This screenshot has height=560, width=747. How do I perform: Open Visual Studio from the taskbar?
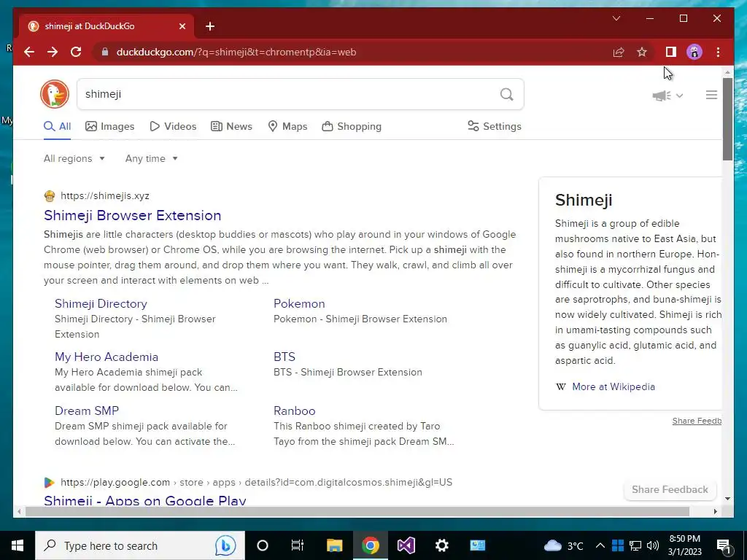pos(406,545)
